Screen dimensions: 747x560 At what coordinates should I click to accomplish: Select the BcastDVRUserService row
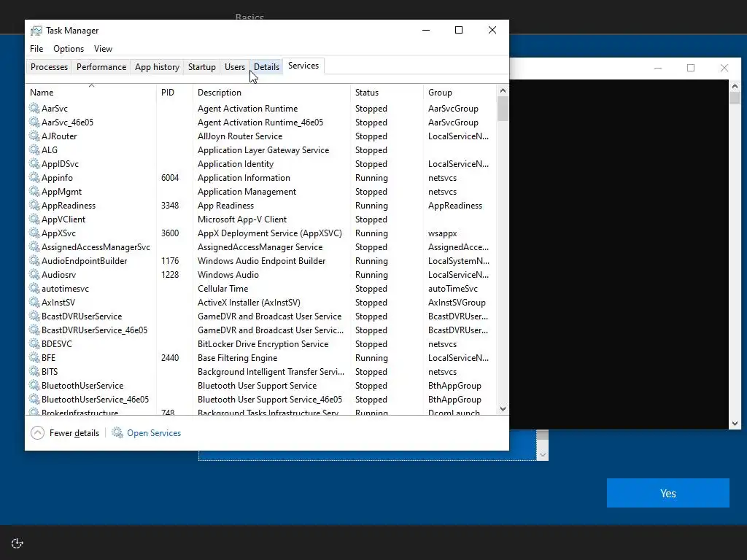point(261,316)
